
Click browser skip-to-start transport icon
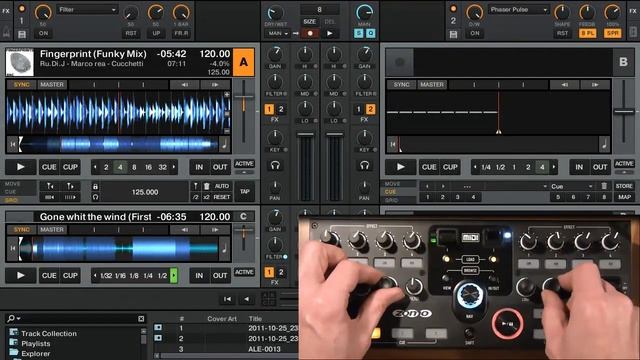click(227, 299)
